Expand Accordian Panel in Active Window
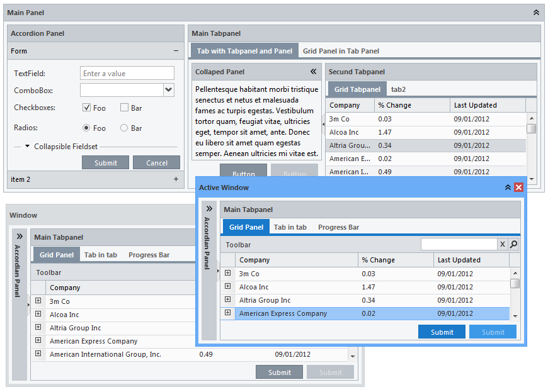Image resolution: width=548 pixels, height=392 pixels. 209,209
